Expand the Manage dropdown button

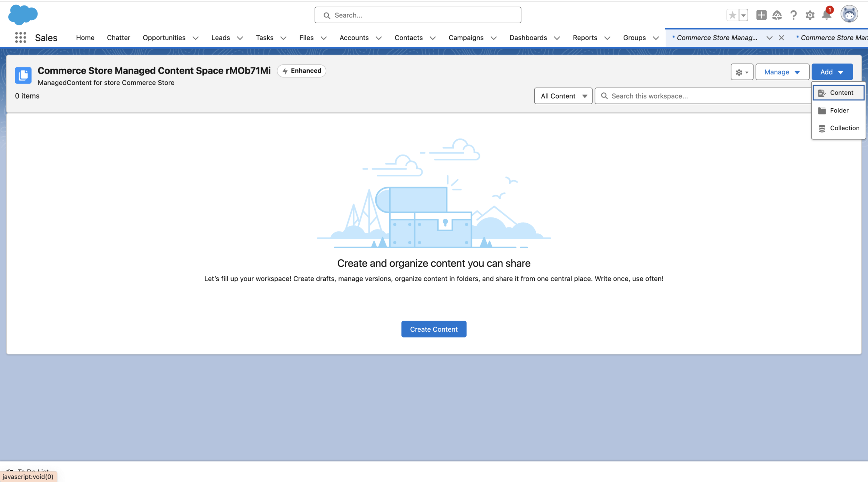(782, 72)
